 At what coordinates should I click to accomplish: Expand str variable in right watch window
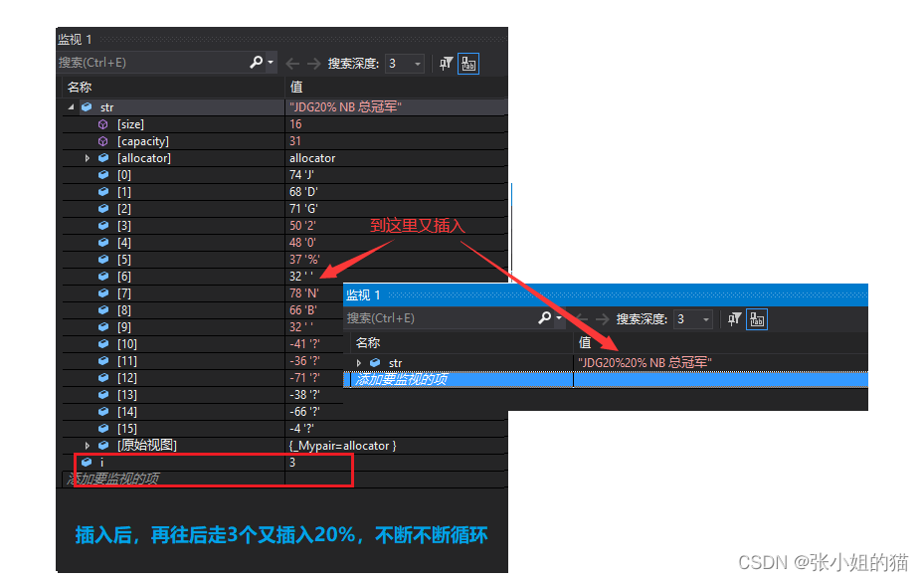(x=359, y=363)
